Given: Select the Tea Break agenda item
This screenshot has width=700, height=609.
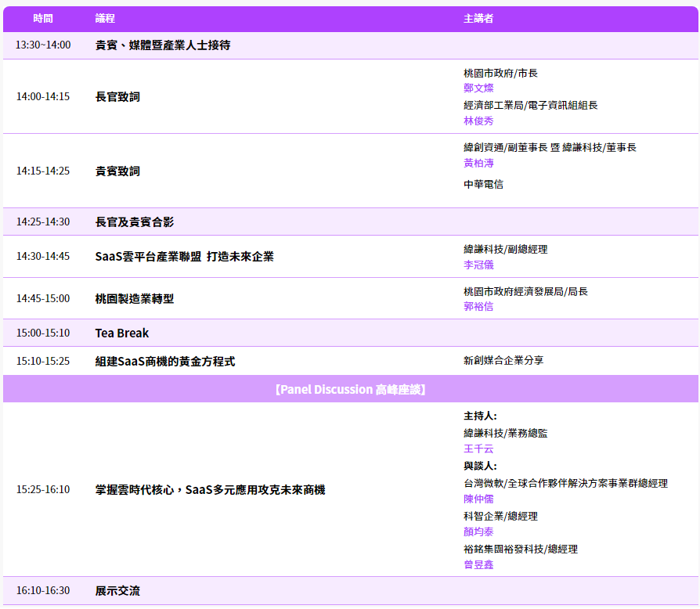Looking at the screenshot, I should click(x=122, y=333).
